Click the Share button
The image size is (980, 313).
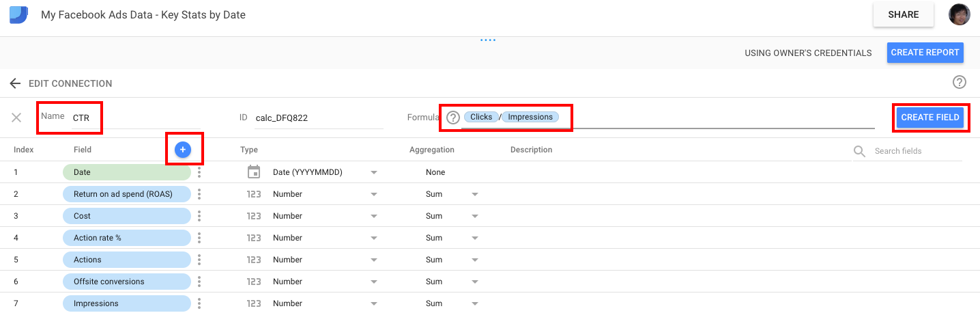(x=903, y=14)
